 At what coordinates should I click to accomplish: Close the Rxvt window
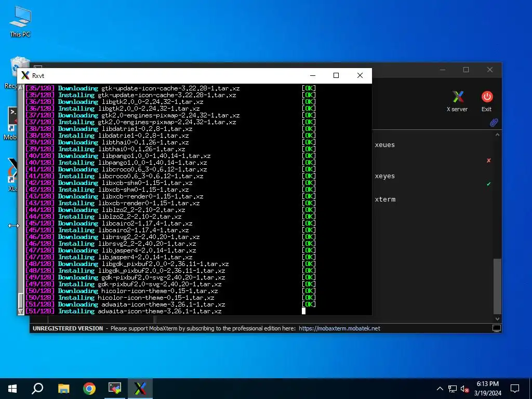(360, 75)
